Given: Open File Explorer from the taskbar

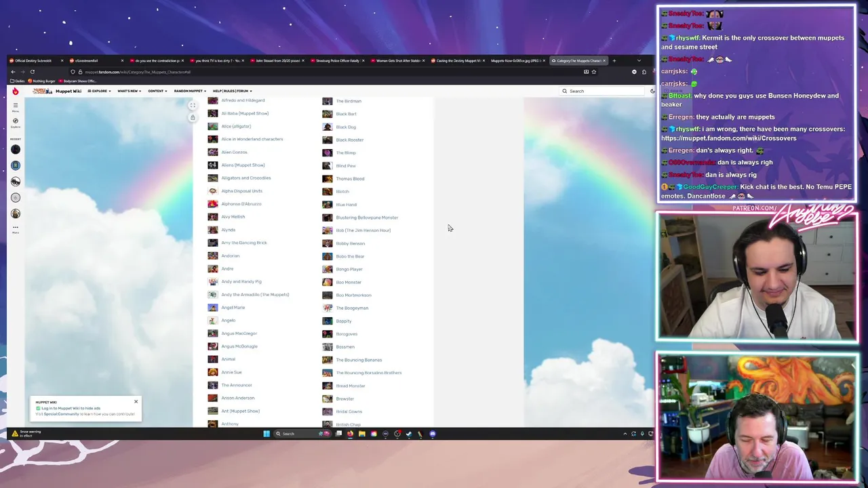Looking at the screenshot, I should (x=361, y=434).
